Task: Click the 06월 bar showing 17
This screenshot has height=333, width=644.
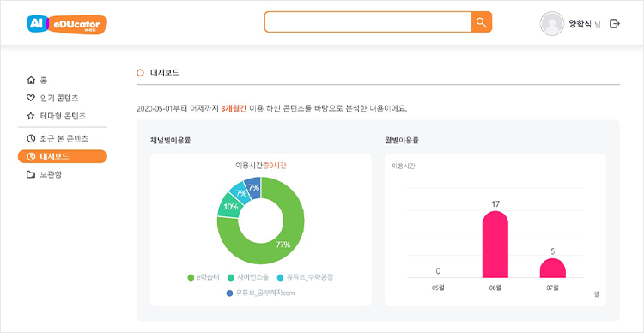Action: 495,245
